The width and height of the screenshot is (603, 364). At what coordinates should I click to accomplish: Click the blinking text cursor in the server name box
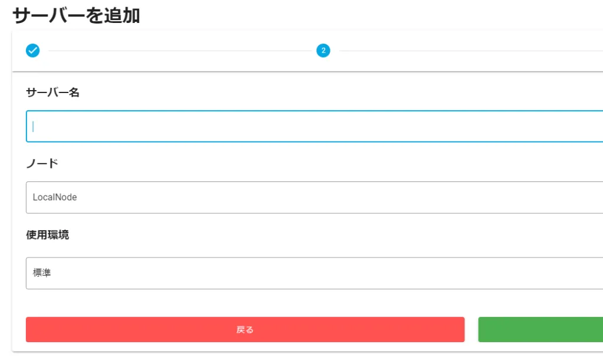[34, 126]
